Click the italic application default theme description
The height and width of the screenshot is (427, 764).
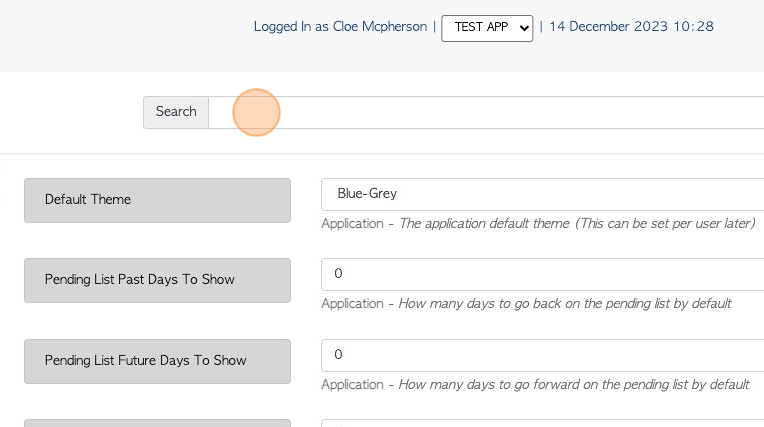(577, 224)
